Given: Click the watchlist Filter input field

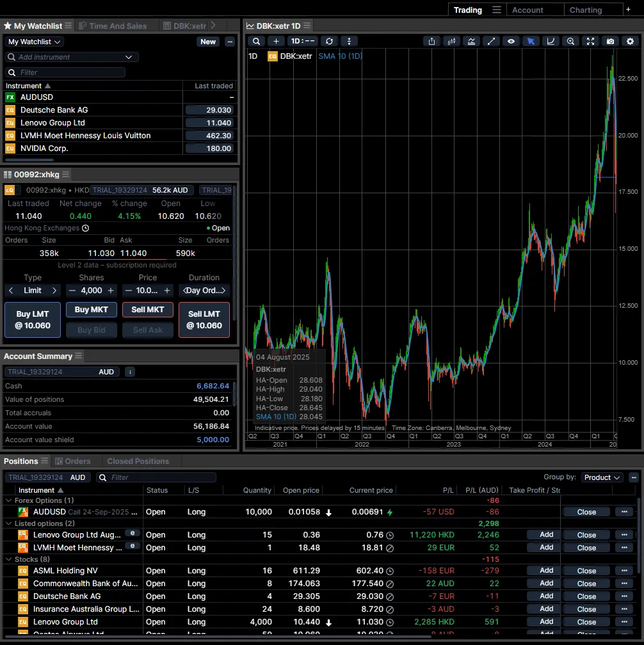Looking at the screenshot, I should click(x=65, y=72).
